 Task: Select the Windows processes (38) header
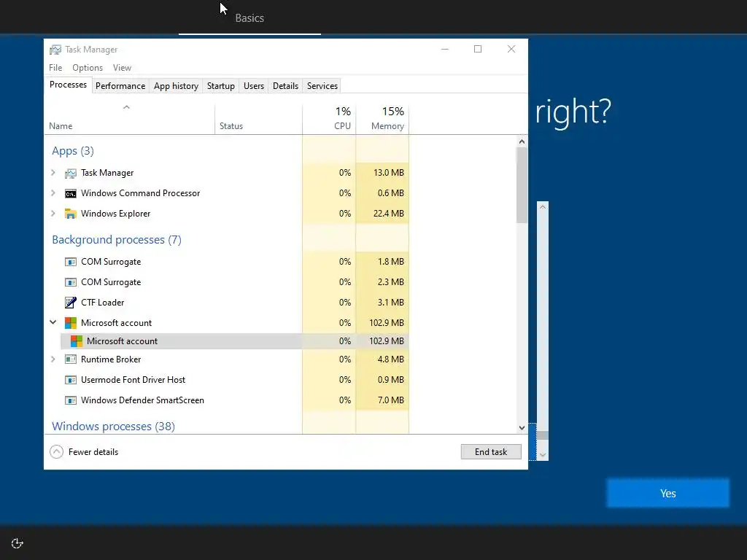pos(113,426)
